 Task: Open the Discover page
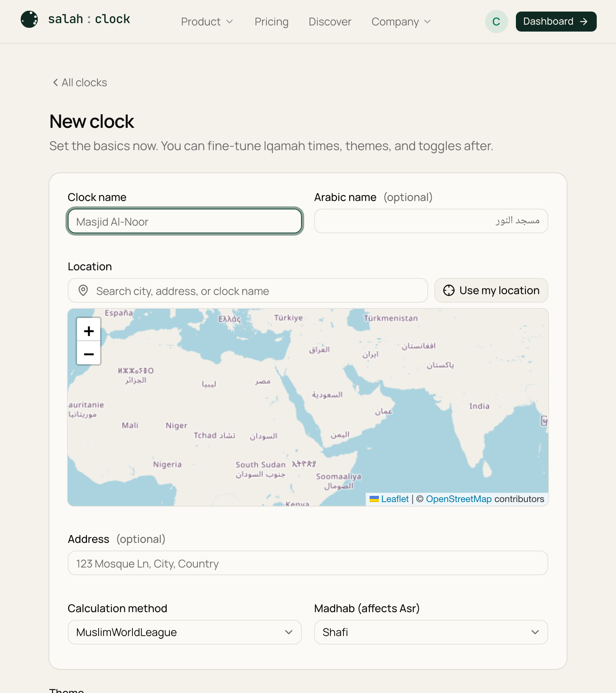coord(330,22)
